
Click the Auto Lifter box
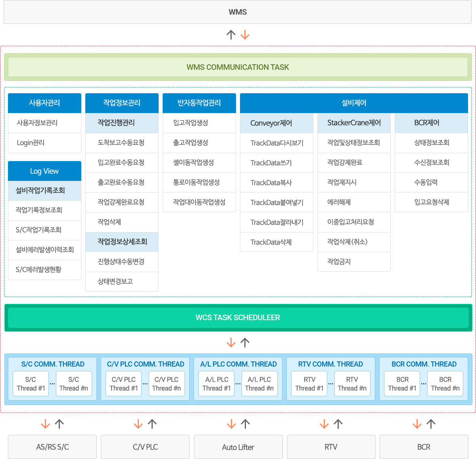[x=238, y=447]
